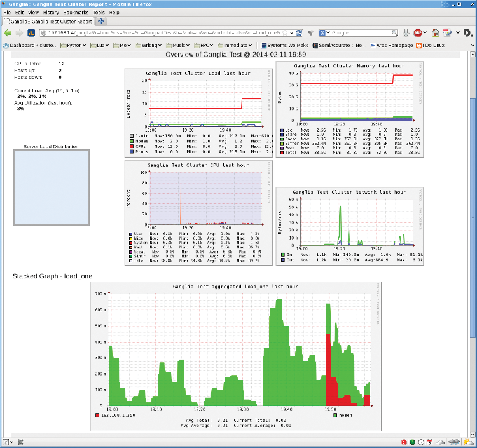Image resolution: width=477 pixels, height=448 pixels.
Task: Reload the page with the refresh icon
Action: 298,32
